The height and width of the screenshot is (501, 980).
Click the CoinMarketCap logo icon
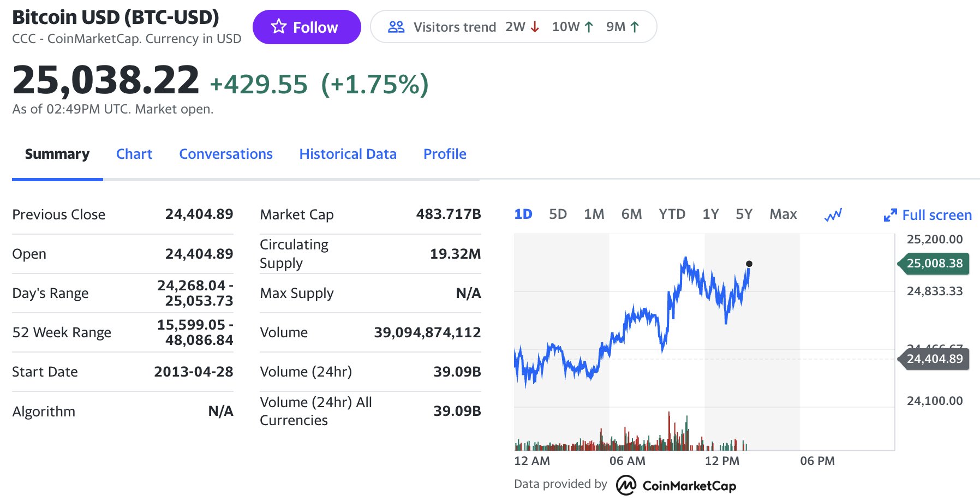[x=626, y=485]
